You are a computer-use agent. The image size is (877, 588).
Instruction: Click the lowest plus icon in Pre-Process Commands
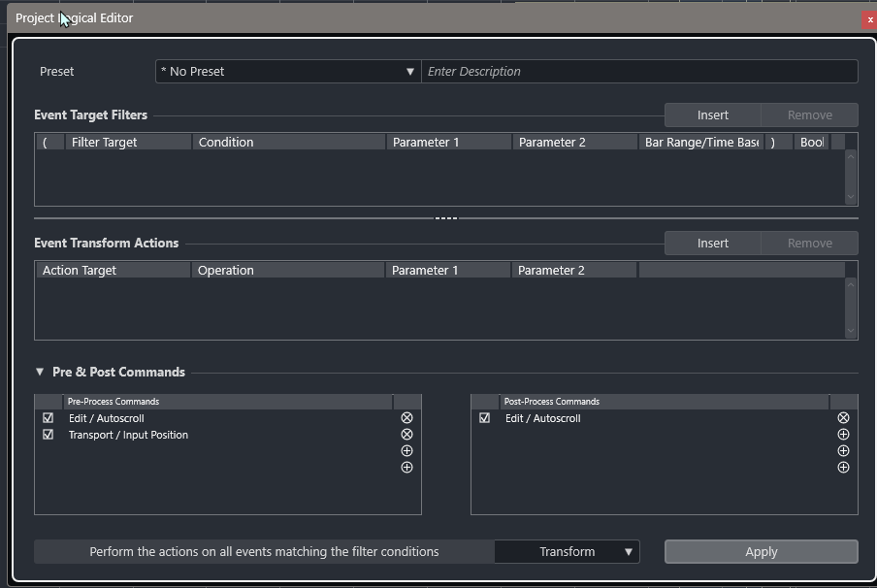point(406,468)
